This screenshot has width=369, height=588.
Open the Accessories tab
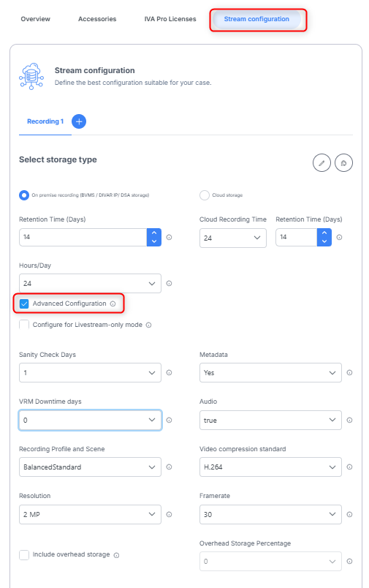97,19
